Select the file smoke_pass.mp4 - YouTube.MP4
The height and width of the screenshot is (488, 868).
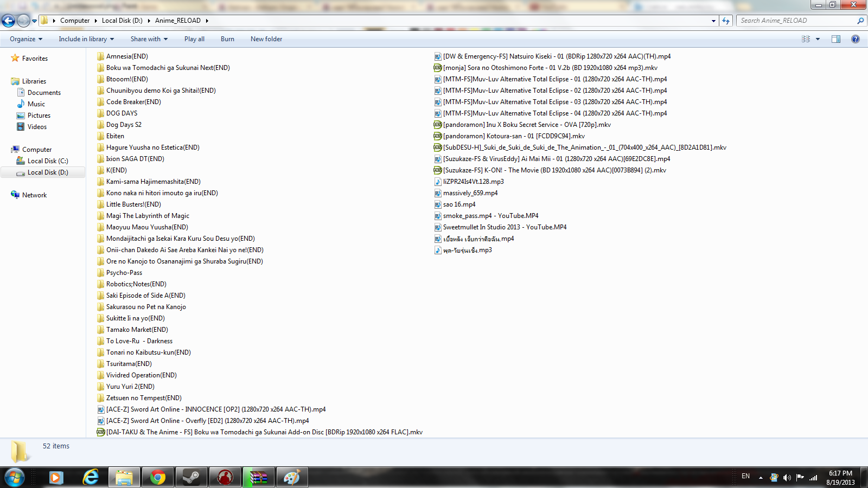pos(491,216)
